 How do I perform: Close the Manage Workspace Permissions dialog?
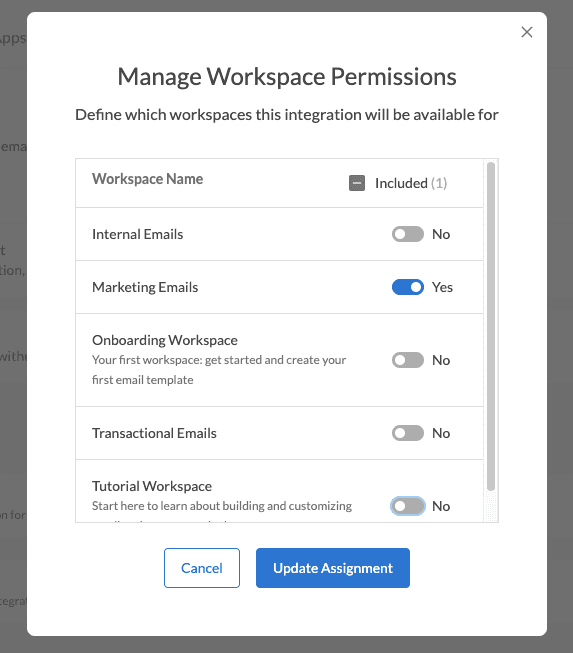[x=527, y=32]
